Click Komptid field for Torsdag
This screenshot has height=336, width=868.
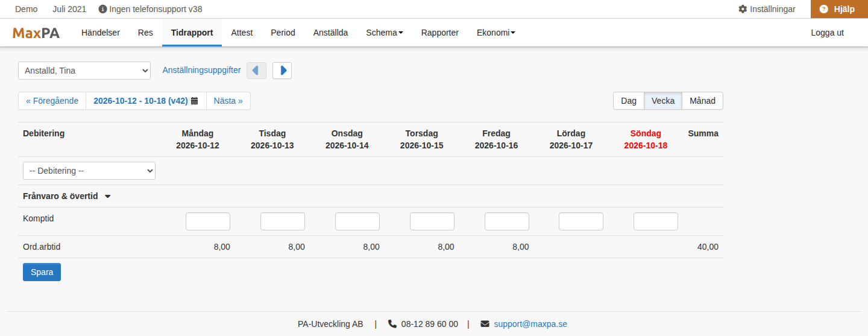coord(432,221)
